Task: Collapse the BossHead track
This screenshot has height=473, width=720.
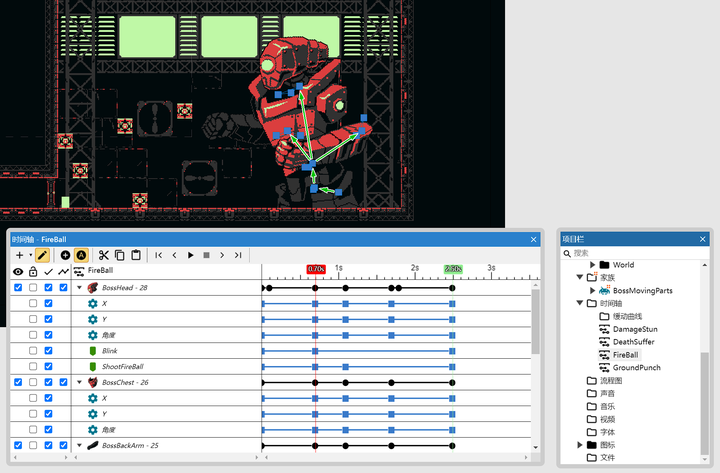Action: pos(79,287)
